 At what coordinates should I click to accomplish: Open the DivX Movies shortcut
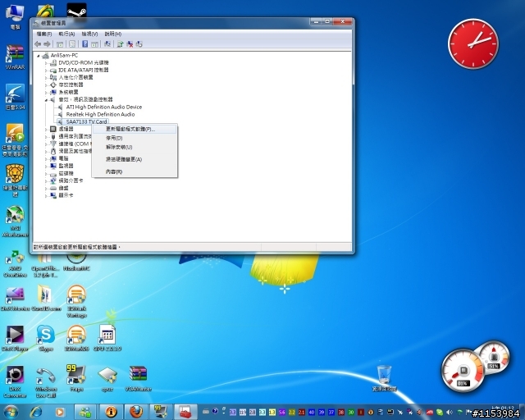(x=15, y=298)
